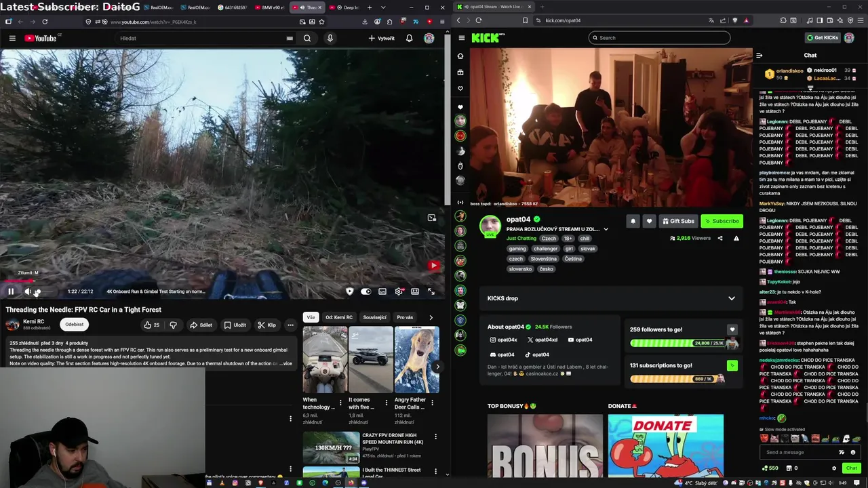Switch to the BMW e90 browser tab
The height and width of the screenshot is (488, 868).
tap(270, 7)
